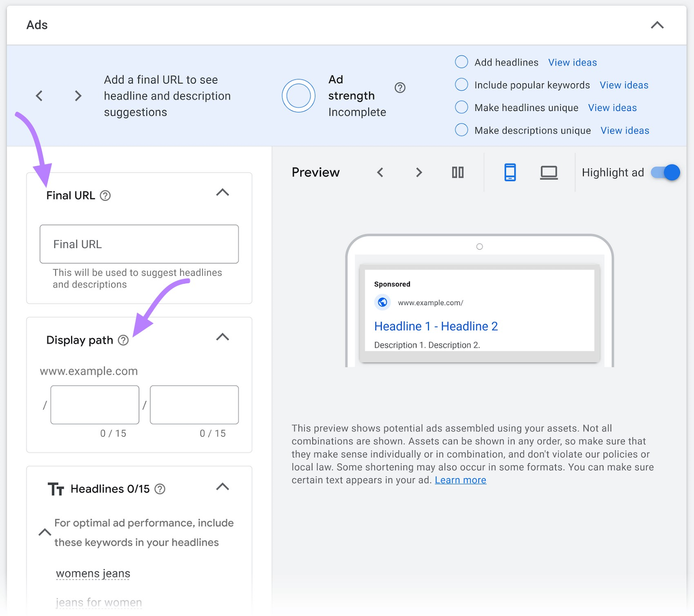
Task: Open View ideas for Make descriptions unique
Action: click(x=625, y=131)
